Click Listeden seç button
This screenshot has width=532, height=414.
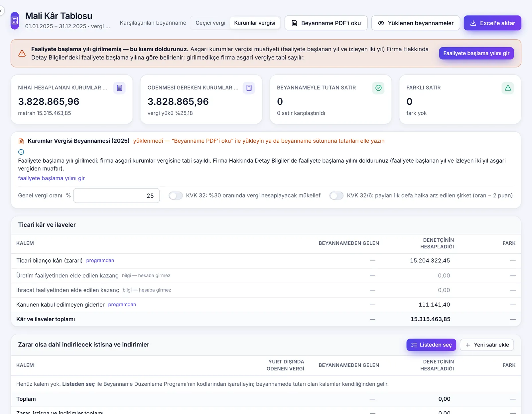pyautogui.click(x=431, y=345)
